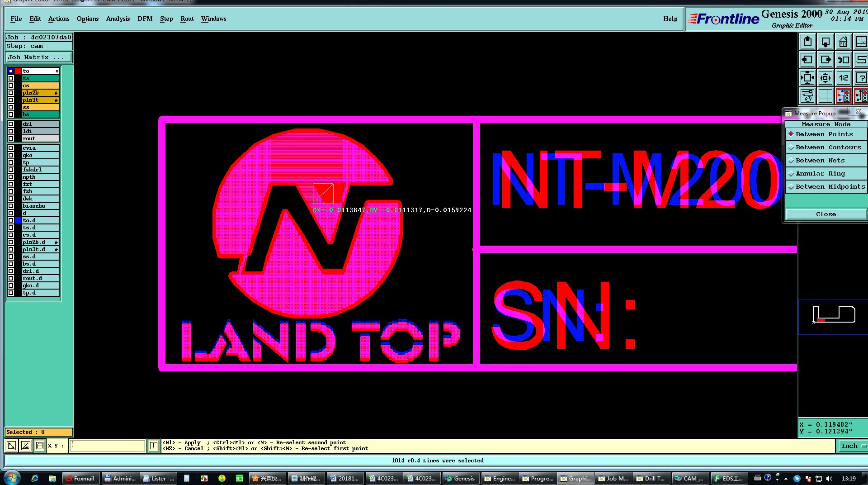
Task: Select layer tp.d in the layer list
Action: click(x=40, y=293)
